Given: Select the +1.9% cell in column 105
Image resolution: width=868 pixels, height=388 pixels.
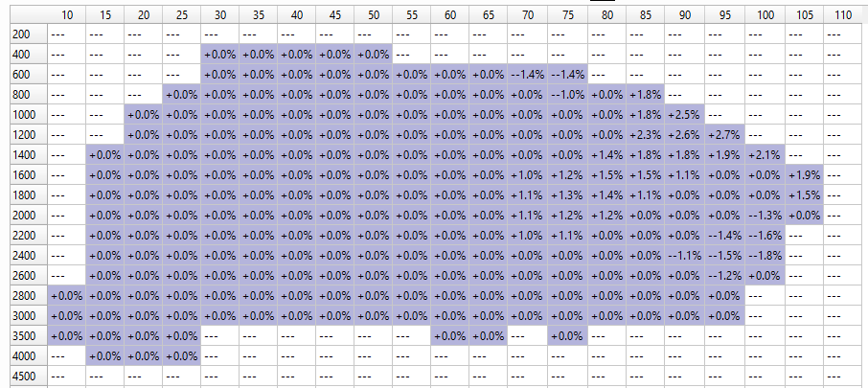Looking at the screenshot, I should point(805,174).
